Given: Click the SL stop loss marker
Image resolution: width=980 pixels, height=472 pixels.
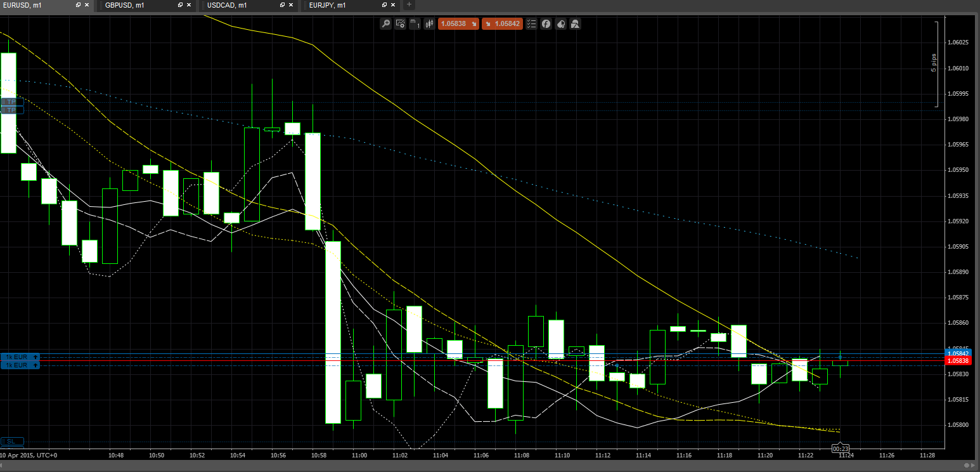Looking at the screenshot, I should 12,441.
